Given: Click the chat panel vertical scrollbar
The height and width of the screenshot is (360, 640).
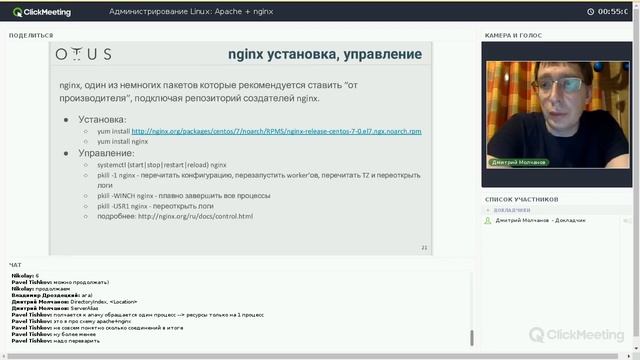Looking at the screenshot, I should pos(472,338).
